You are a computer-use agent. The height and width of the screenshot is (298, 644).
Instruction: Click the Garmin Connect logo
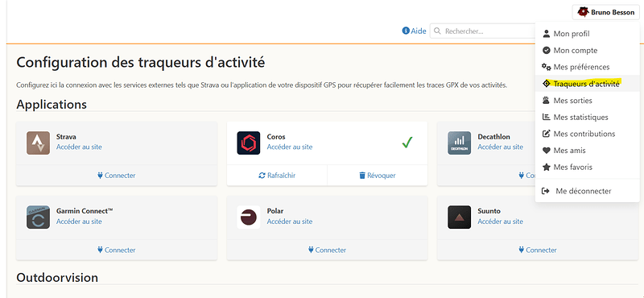coord(38,217)
